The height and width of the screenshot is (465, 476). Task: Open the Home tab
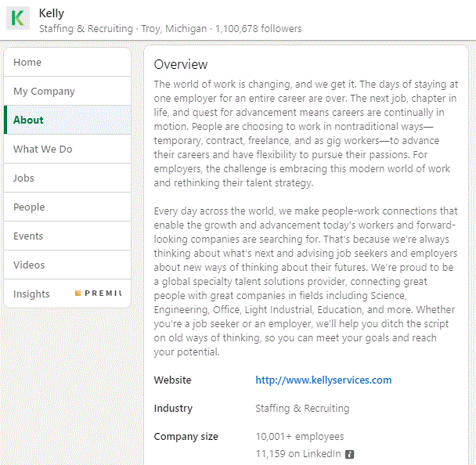point(27,63)
